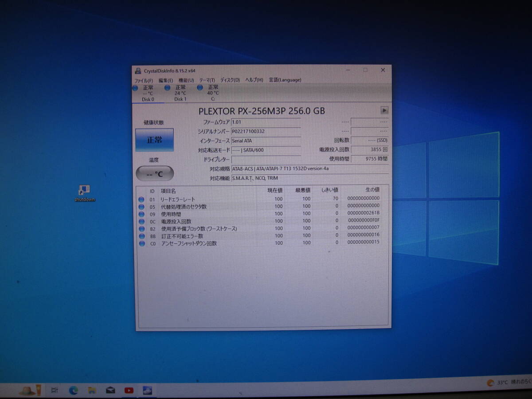Click the next disk arrow button

[x=384, y=110]
